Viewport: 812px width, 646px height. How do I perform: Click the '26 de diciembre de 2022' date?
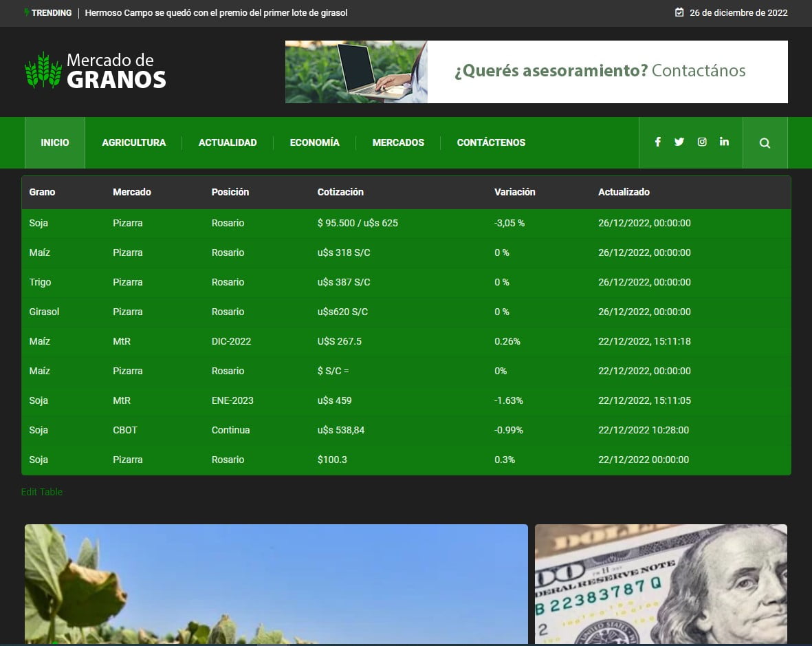(x=738, y=12)
